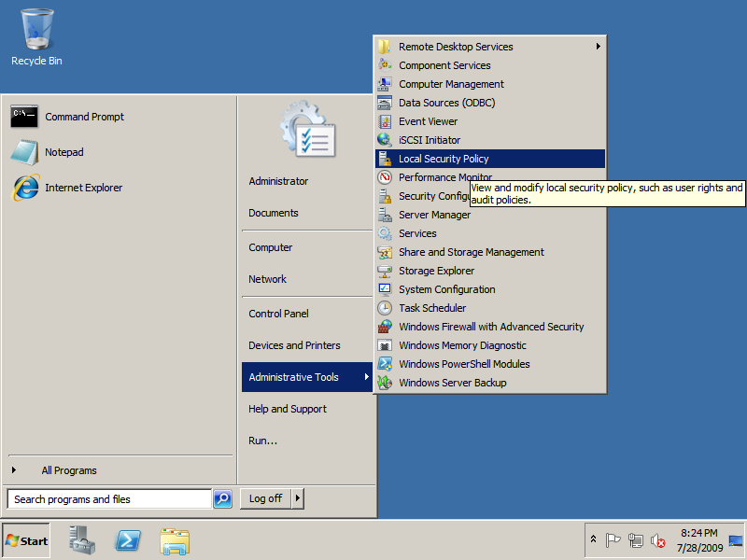Viewport: 747px width, 560px height.
Task: Open Event Viewer entry
Action: (490, 121)
